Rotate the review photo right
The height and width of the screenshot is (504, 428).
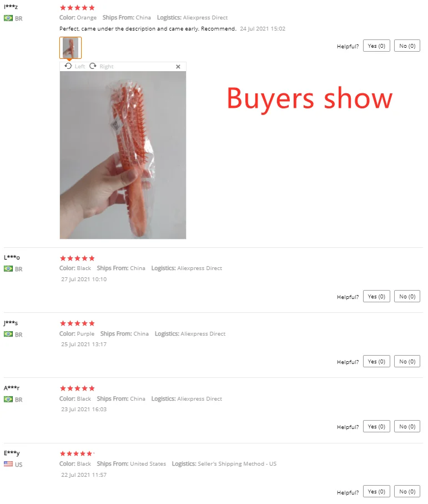(x=102, y=66)
